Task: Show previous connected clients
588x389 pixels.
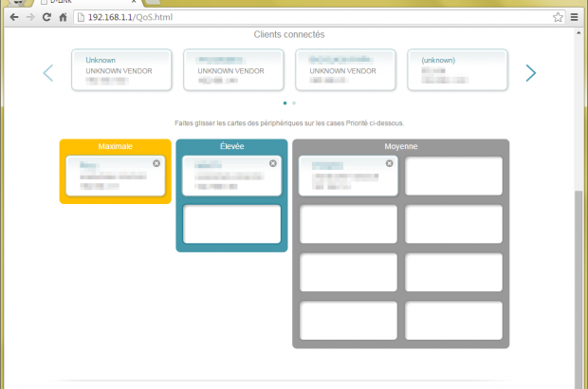Action: tap(47, 73)
